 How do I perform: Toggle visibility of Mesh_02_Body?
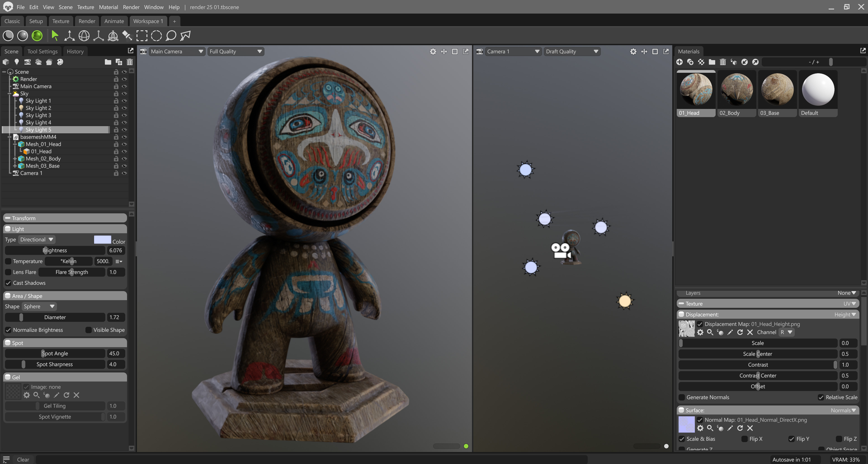tap(124, 159)
